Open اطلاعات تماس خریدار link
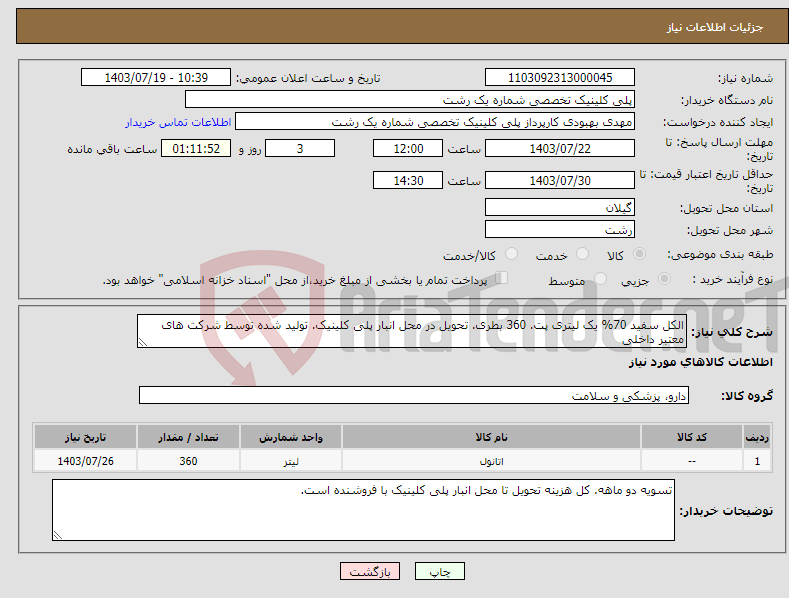Screen dimensions: 789x598 (x=178, y=122)
